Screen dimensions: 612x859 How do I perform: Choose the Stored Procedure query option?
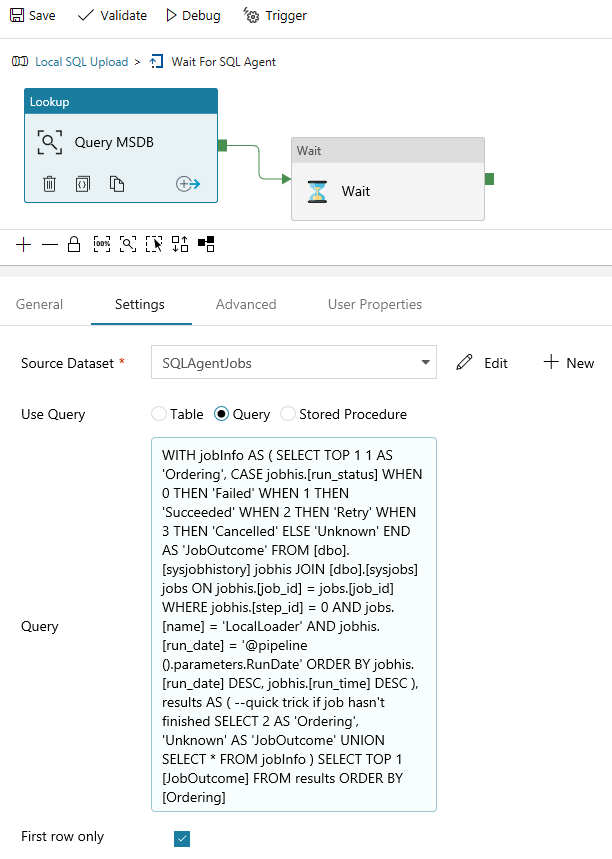pyautogui.click(x=288, y=414)
